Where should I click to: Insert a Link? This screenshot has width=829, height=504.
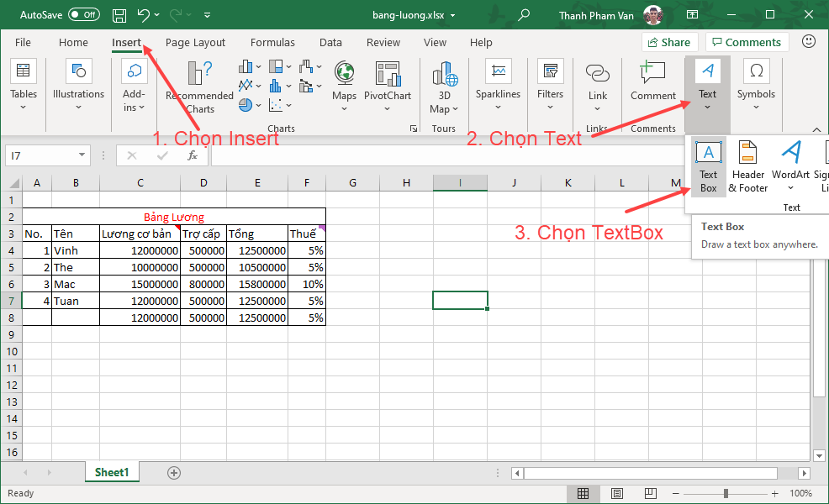tap(598, 87)
